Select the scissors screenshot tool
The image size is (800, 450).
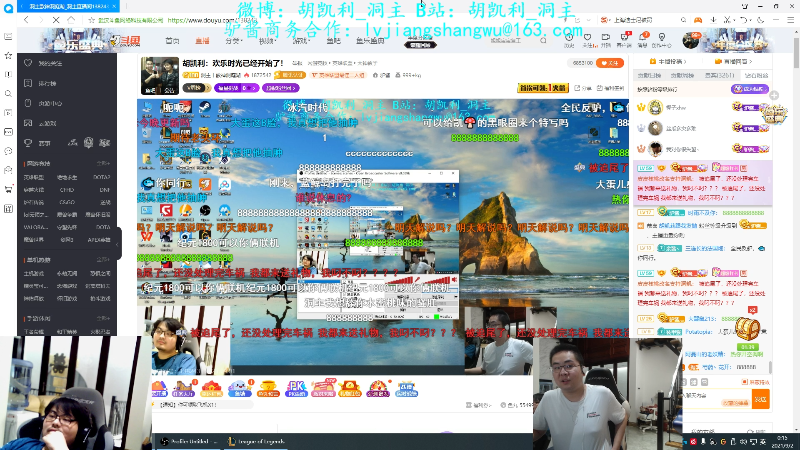pos(728,20)
